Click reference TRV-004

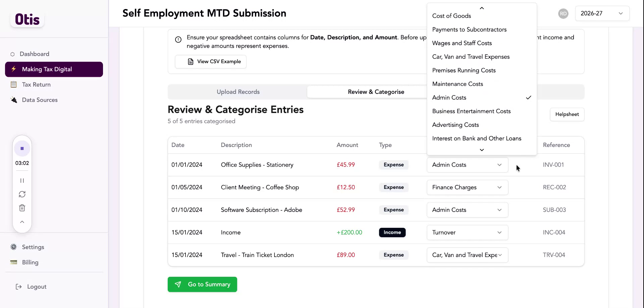pos(554,255)
